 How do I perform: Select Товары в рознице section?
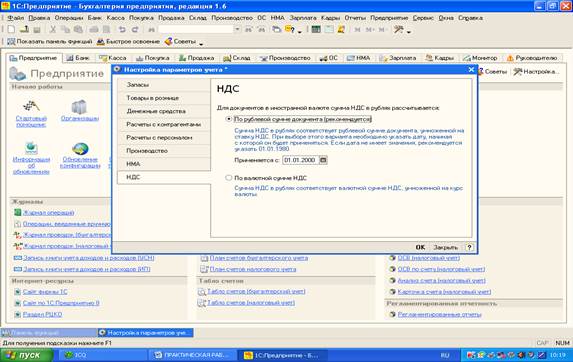click(164, 98)
